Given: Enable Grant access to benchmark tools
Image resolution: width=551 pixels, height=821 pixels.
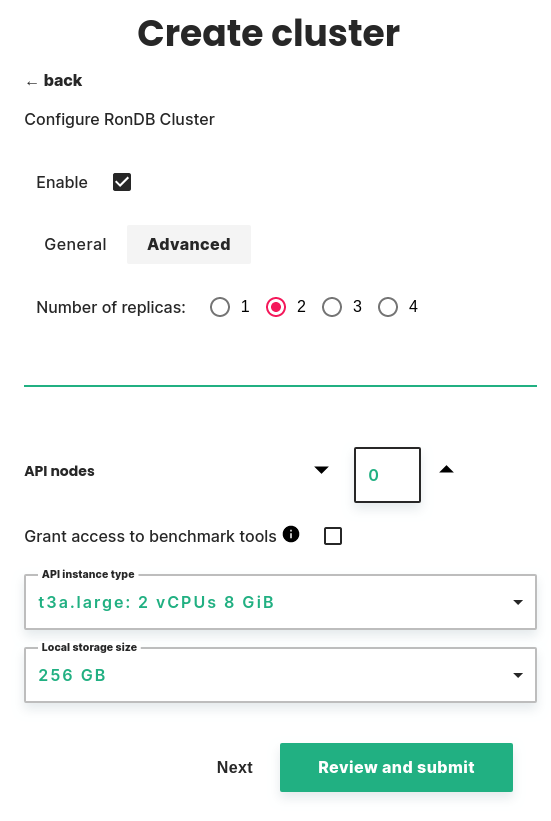Looking at the screenshot, I should point(333,536).
